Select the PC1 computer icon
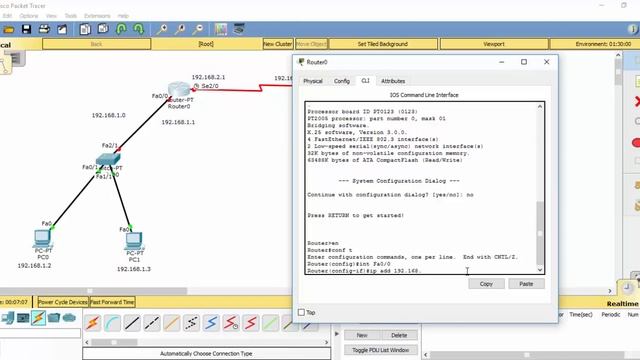This screenshot has width=640, height=360. 134,241
